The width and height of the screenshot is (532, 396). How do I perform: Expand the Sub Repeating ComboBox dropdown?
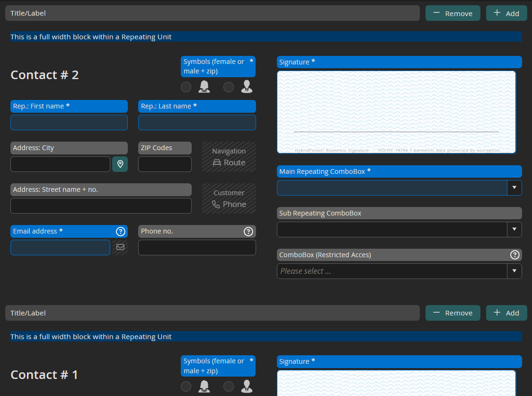pos(514,229)
